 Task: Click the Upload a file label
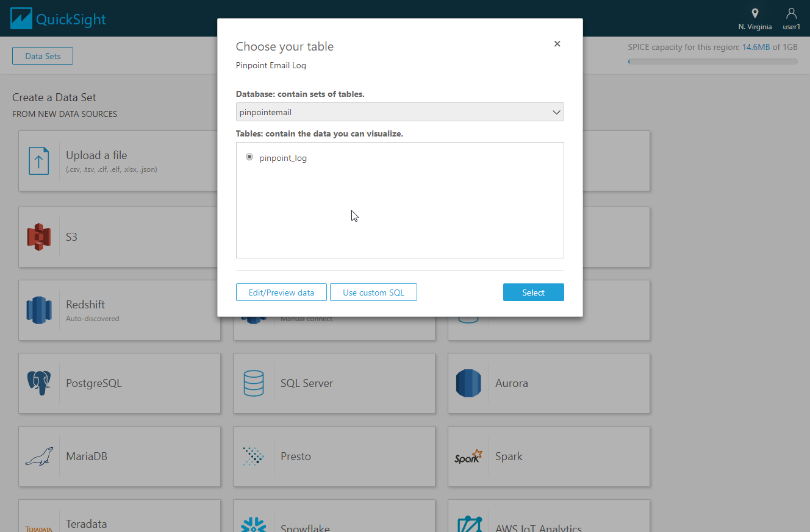pyautogui.click(x=96, y=155)
